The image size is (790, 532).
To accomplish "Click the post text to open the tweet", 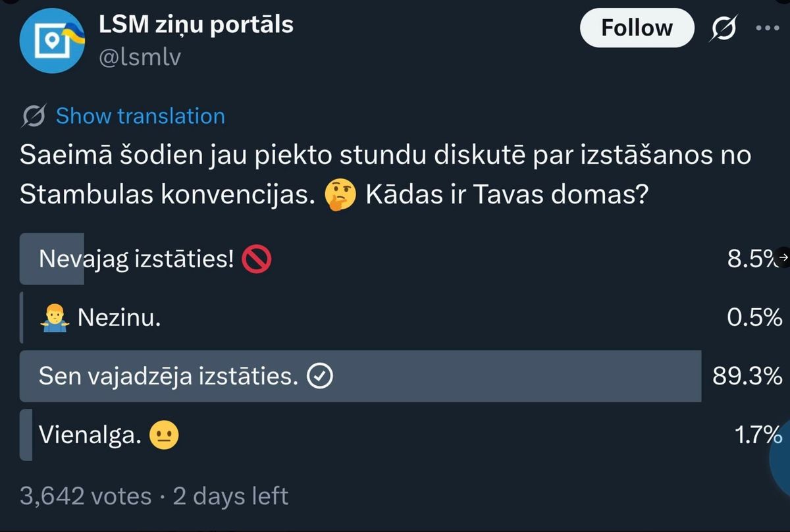I will tap(329, 155).
